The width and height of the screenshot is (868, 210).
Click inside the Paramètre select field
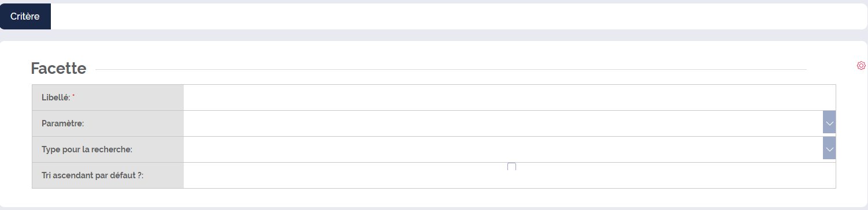(x=503, y=123)
